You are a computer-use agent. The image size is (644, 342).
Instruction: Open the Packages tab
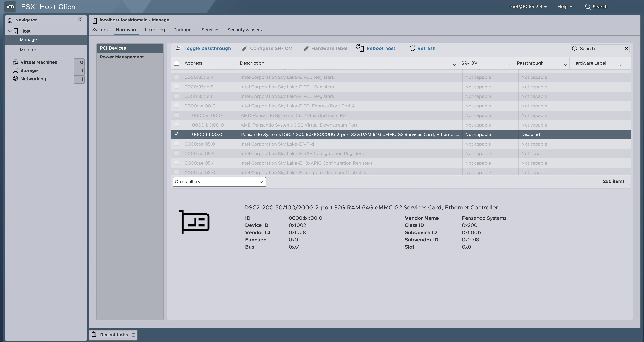point(183,30)
